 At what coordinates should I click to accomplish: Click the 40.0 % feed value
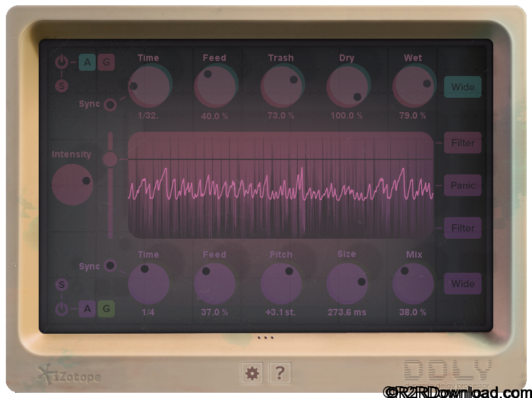point(215,116)
